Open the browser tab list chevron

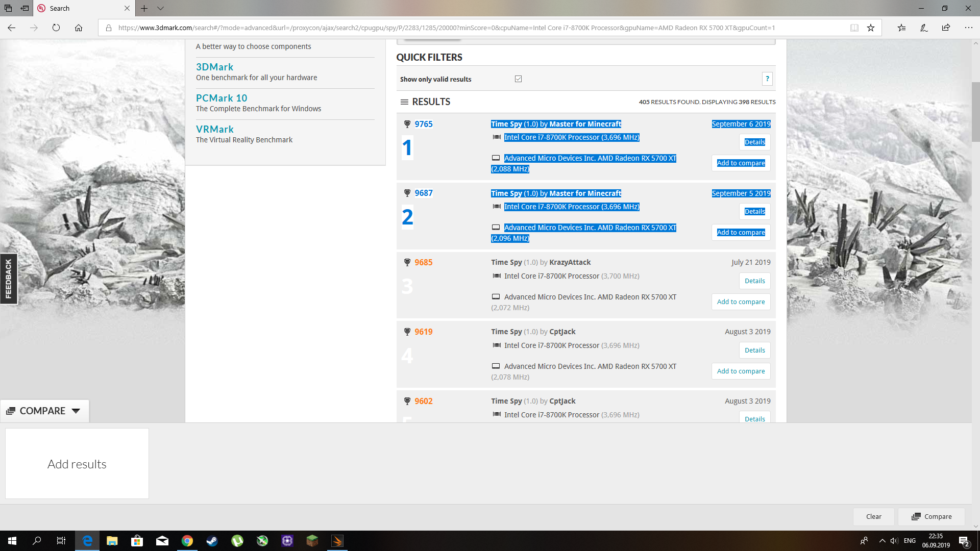160,8
